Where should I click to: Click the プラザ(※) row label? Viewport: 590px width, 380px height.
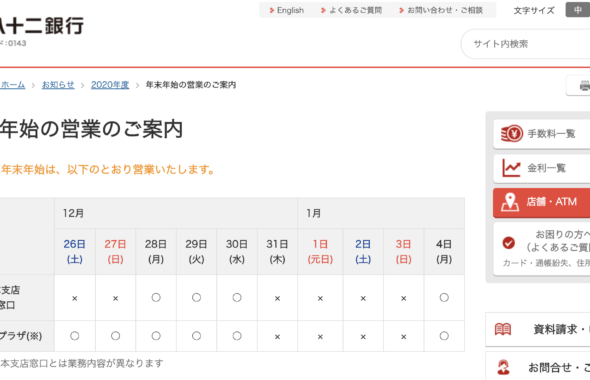tap(20, 336)
